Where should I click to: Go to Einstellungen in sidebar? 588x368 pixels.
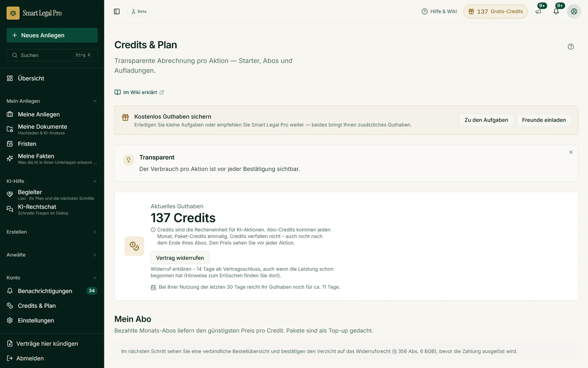point(52,321)
